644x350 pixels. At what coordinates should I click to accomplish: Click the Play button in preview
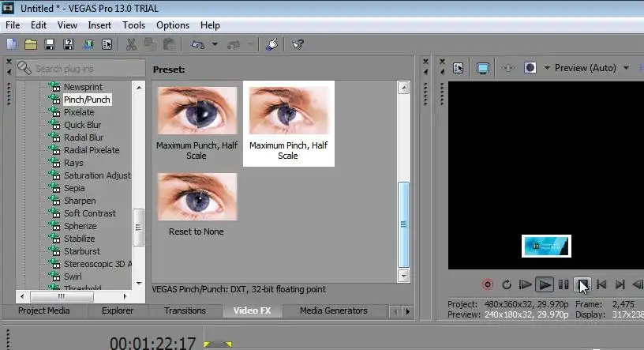click(x=545, y=284)
